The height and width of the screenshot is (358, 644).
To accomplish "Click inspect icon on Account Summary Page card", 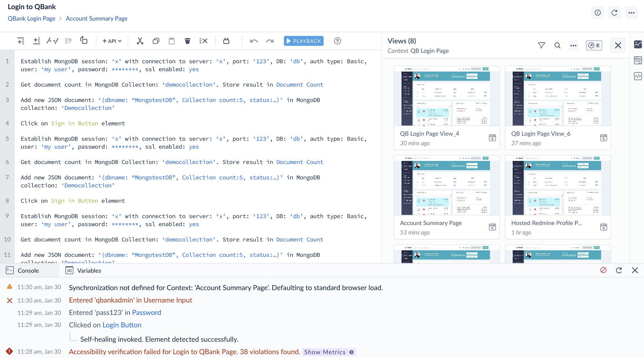I will [492, 227].
